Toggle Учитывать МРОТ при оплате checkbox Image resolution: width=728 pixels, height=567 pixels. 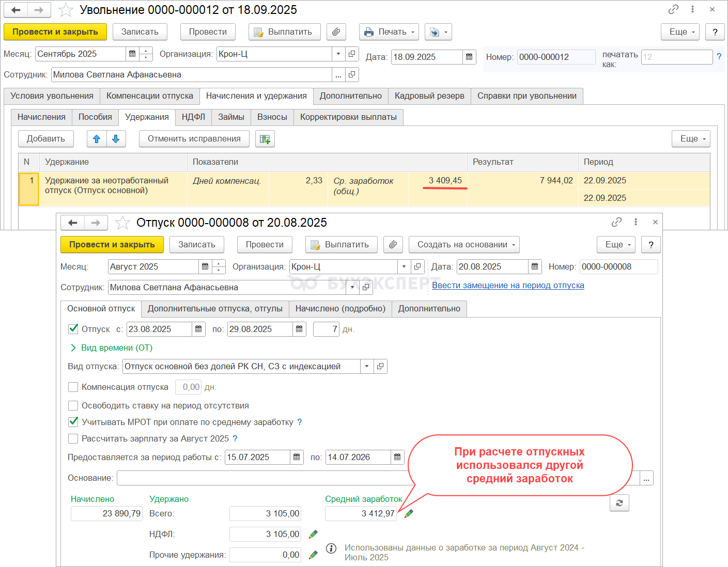click(73, 422)
